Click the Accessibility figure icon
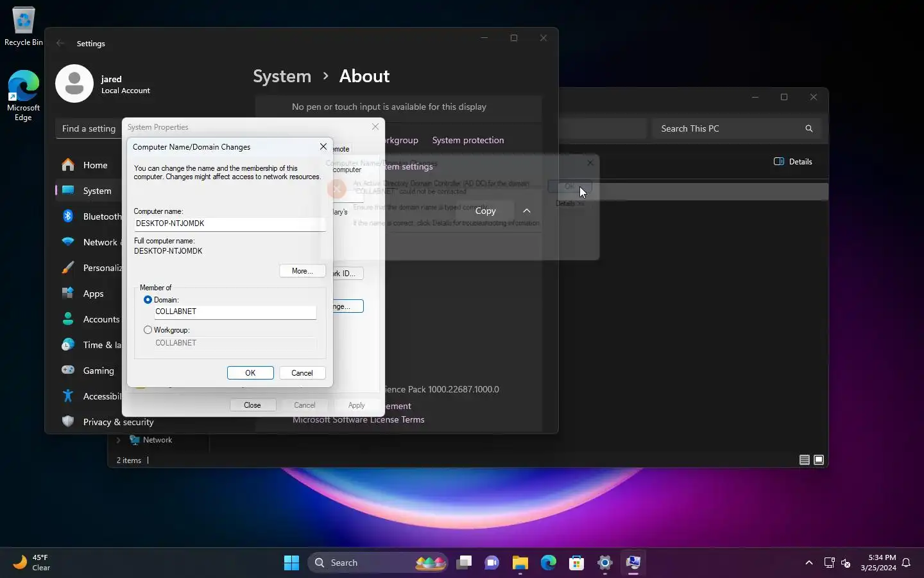Screen dimensions: 924x578 (68, 396)
